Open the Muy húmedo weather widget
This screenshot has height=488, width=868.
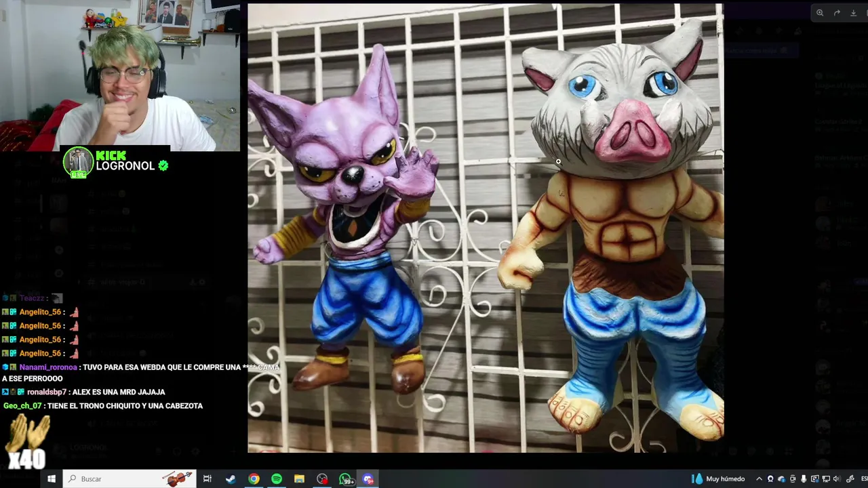click(718, 479)
